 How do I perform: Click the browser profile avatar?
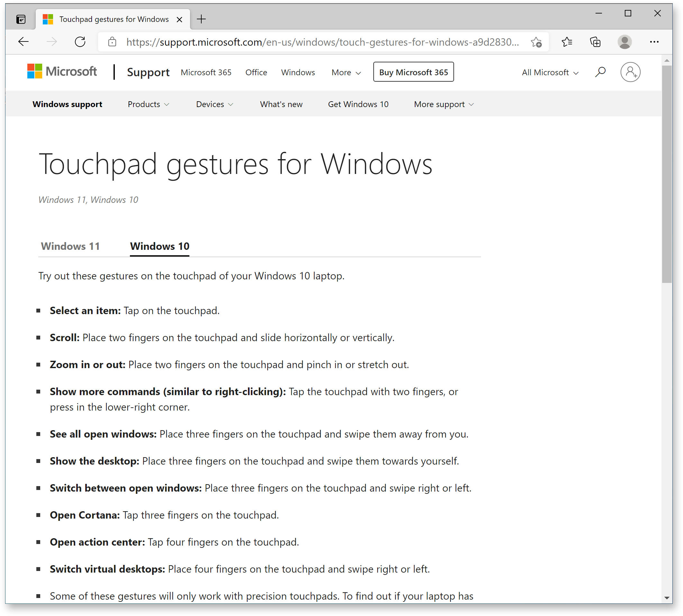pyautogui.click(x=624, y=41)
